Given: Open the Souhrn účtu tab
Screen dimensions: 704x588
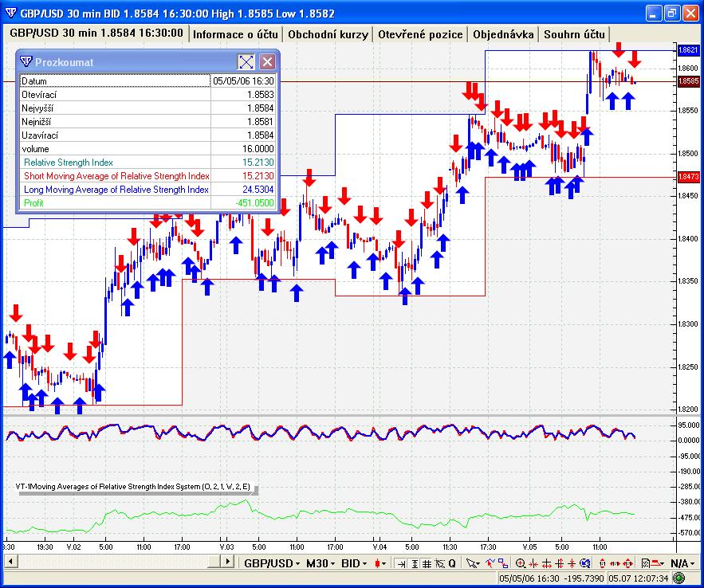Looking at the screenshot, I should pyautogui.click(x=574, y=34).
